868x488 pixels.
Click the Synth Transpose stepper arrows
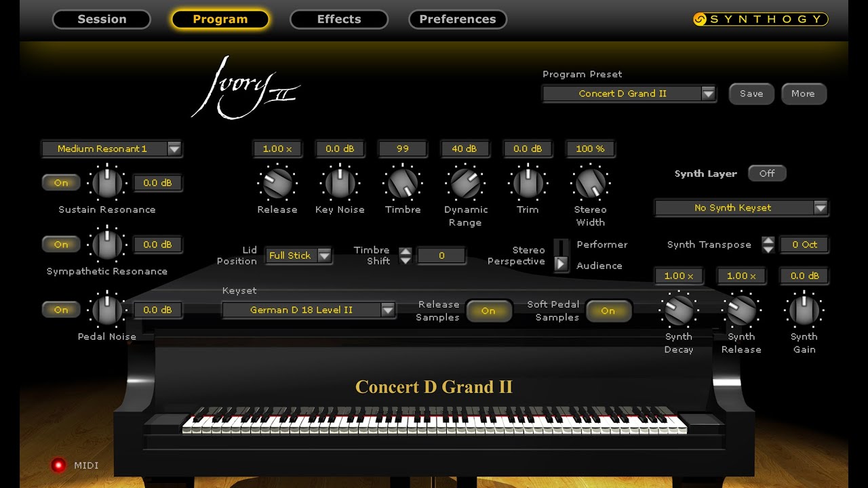click(x=768, y=245)
